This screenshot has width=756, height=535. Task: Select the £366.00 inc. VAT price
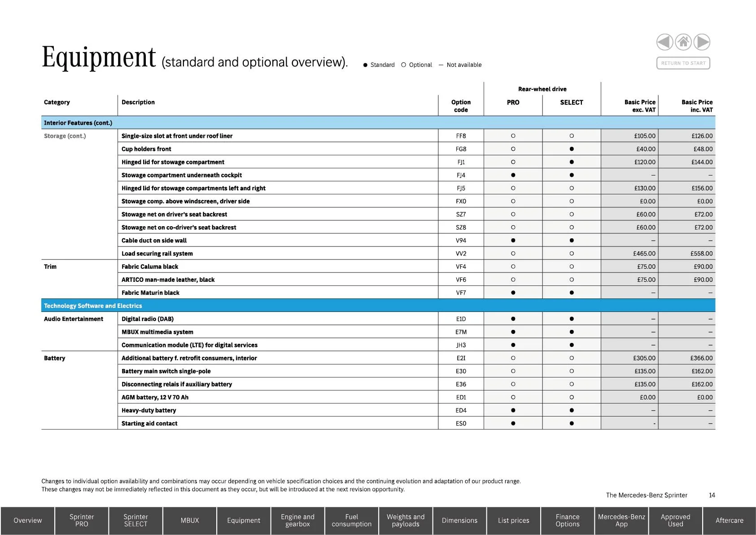click(702, 358)
